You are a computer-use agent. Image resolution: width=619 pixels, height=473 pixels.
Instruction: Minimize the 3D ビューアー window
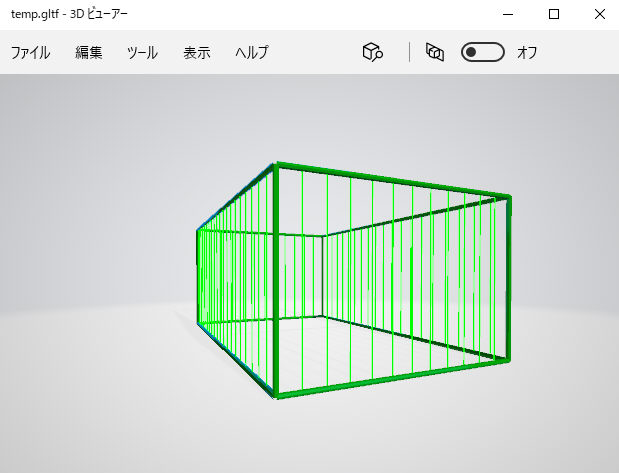509,14
